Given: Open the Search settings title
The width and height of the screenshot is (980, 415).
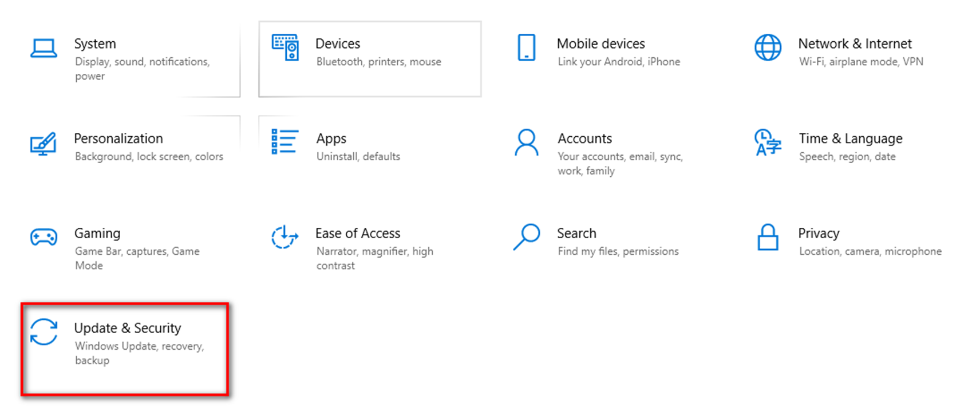Looking at the screenshot, I should (576, 234).
